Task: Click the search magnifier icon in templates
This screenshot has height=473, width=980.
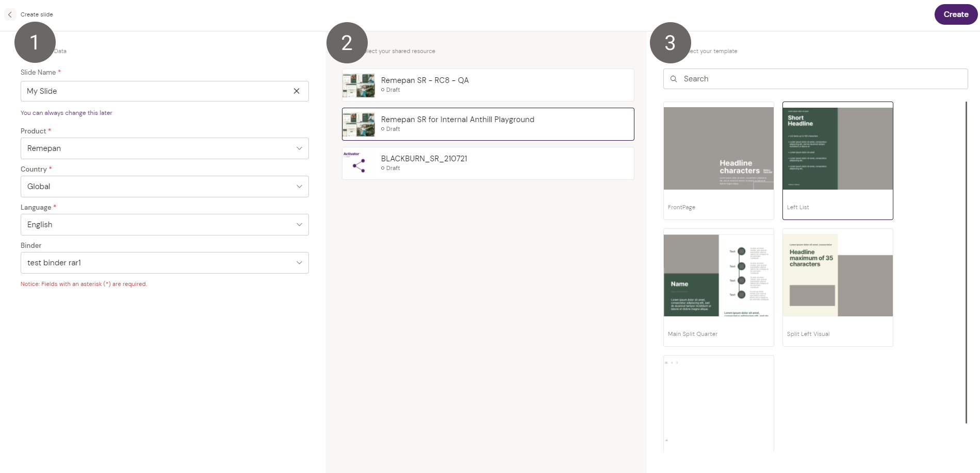Action: pyautogui.click(x=673, y=79)
